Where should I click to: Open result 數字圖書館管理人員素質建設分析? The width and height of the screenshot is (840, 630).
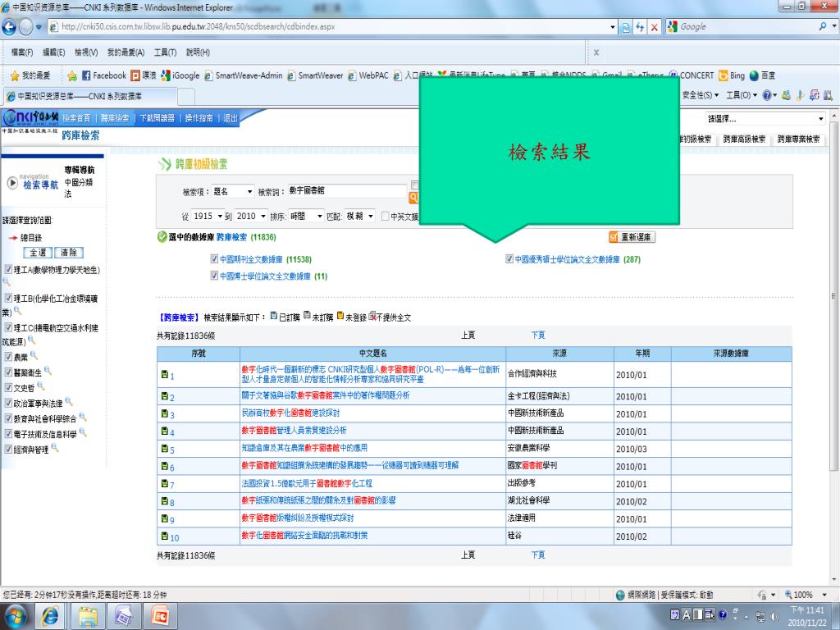point(294,430)
